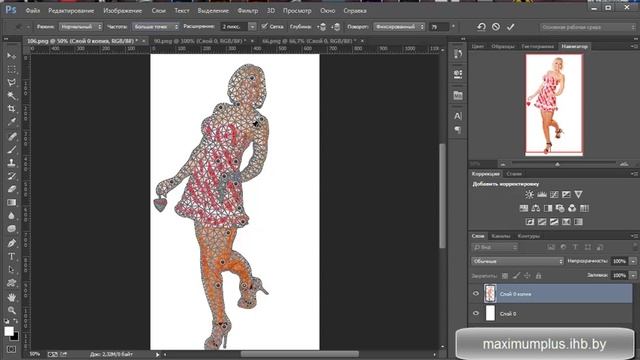The height and width of the screenshot is (360, 640).
Task: Open the opacity slider dropdown arrow
Action: (633, 261)
